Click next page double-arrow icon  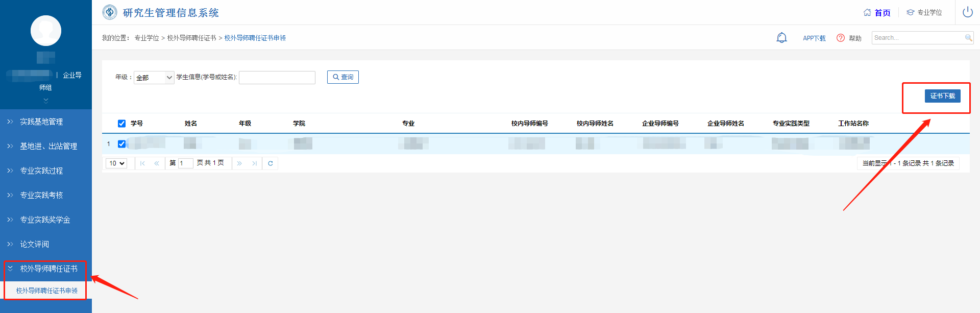(239, 163)
